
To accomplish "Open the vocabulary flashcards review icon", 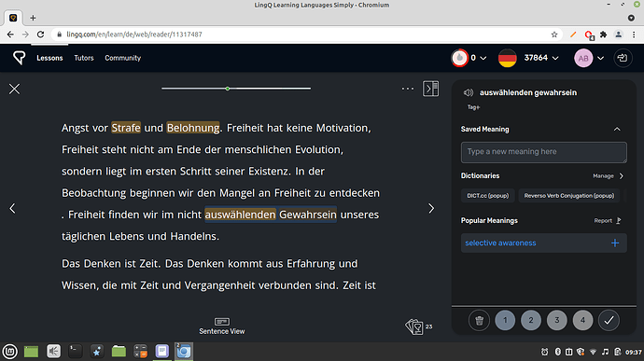I will pyautogui.click(x=414, y=326).
